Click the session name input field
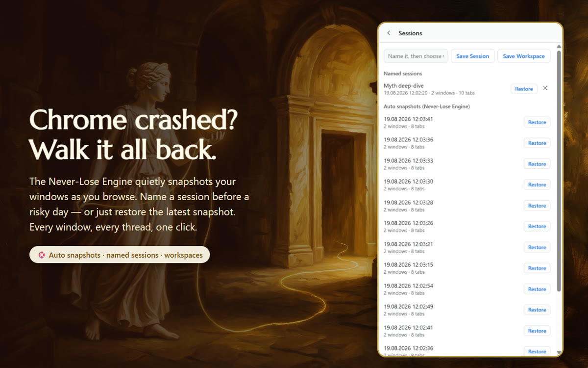This screenshot has width=588, height=368. 416,56
